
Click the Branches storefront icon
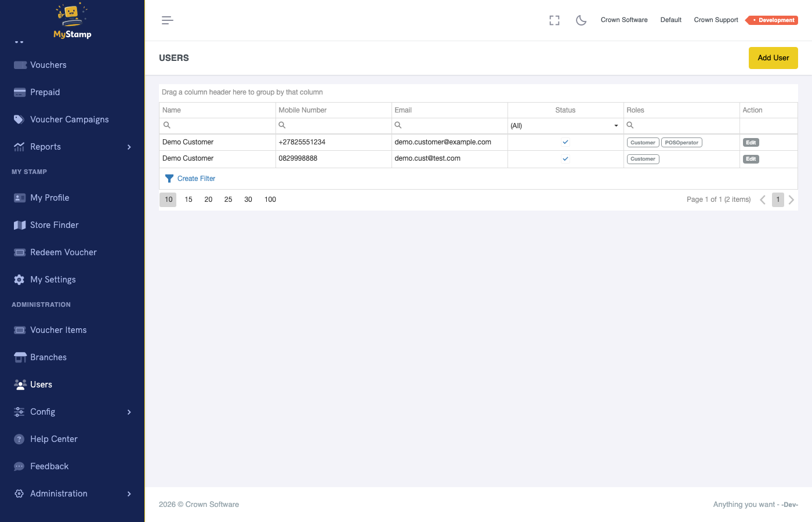(x=20, y=357)
